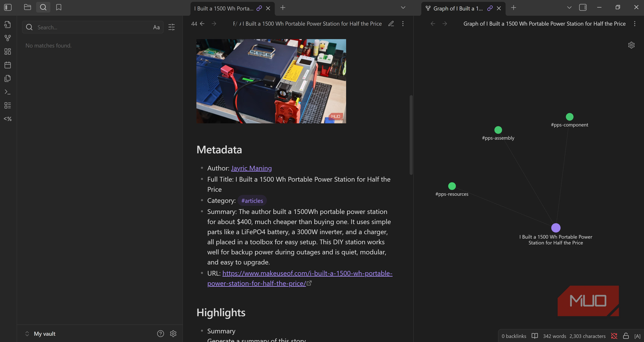The width and height of the screenshot is (644, 342).
Task: Open file explorer folder icon
Action: 27,7
